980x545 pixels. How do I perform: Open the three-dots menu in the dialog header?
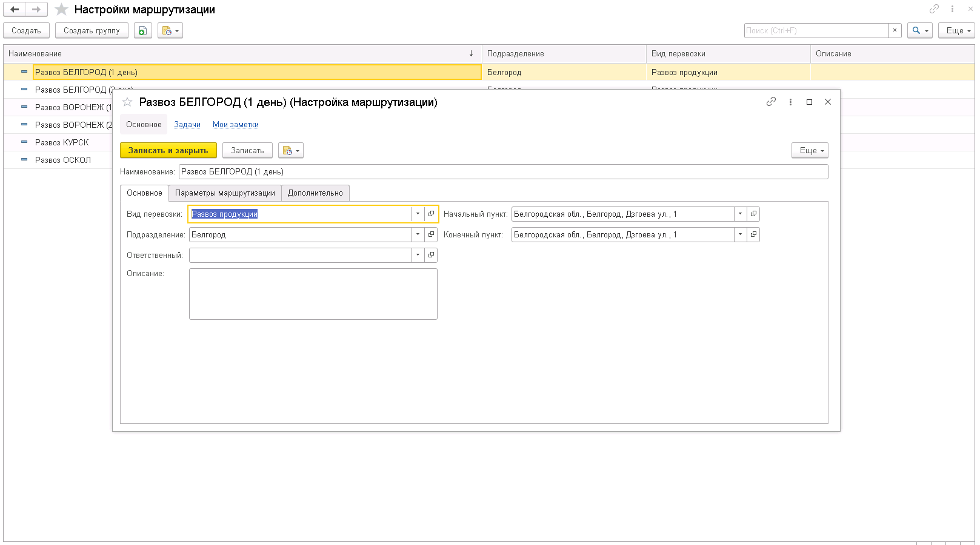(790, 102)
